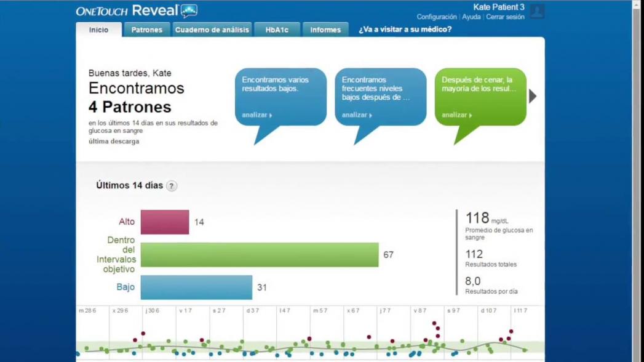Click the v 8 7 day column in timeline
The height and width of the screenshot is (362, 644).
[427, 332]
